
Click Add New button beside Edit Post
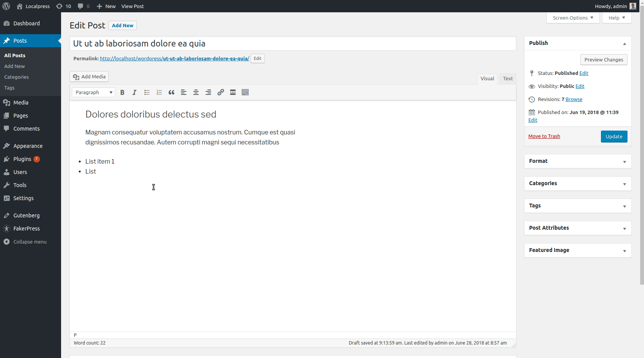123,25
